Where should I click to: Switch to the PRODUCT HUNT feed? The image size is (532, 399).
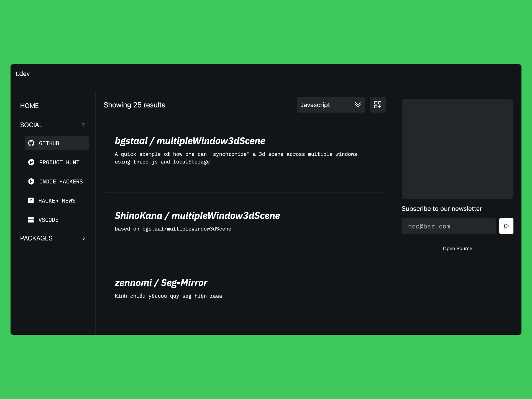click(x=59, y=162)
